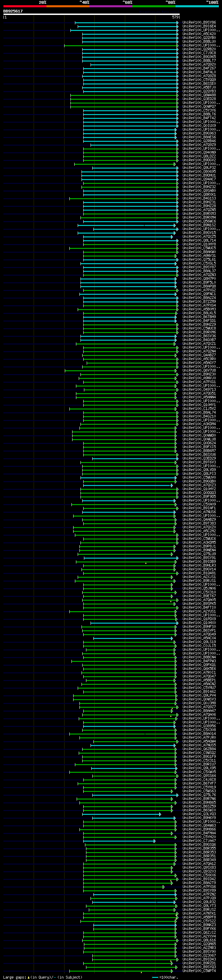The width and height of the screenshot is (222, 980).
Task: Select hit label UniRef100_B6SV36
Action: pos(199,336)
